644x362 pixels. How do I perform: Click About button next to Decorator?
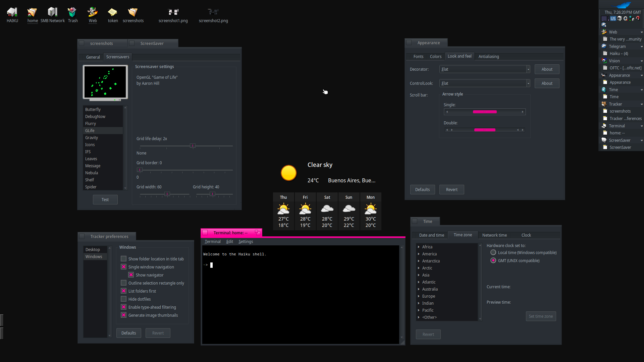pyautogui.click(x=547, y=69)
